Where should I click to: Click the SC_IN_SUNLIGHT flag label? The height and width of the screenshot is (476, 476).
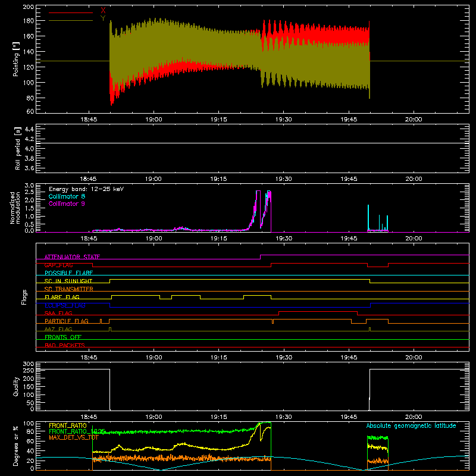pyautogui.click(x=68, y=281)
